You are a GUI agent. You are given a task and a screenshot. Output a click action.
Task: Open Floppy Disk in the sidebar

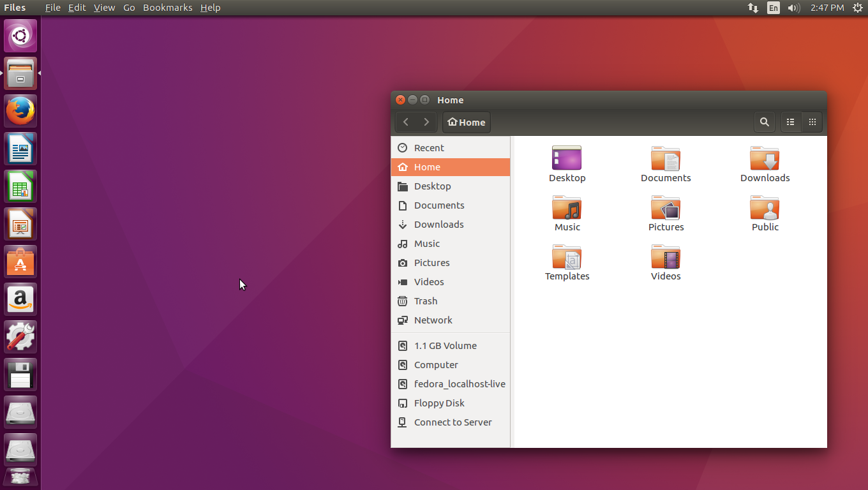pos(450,403)
